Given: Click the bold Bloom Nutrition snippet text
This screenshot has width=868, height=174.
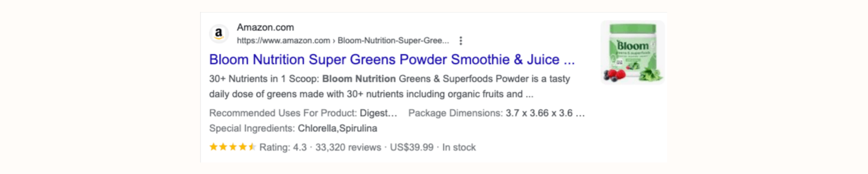Looking at the screenshot, I should 359,79.
